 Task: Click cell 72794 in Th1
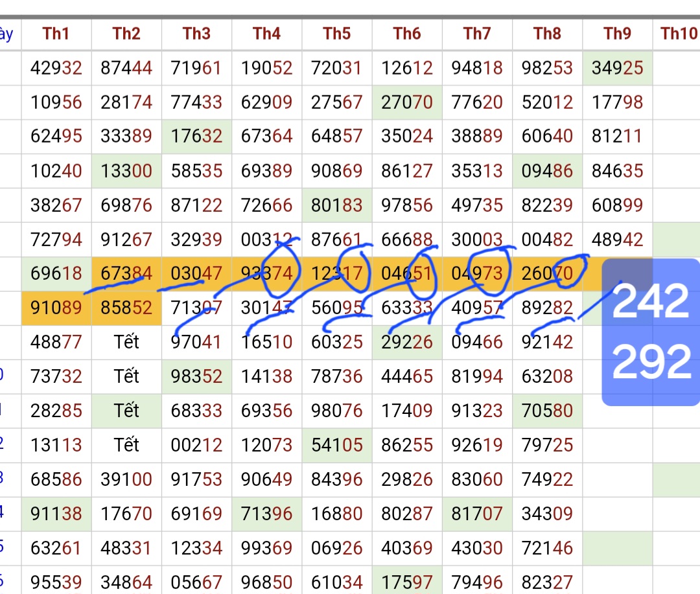click(x=56, y=240)
